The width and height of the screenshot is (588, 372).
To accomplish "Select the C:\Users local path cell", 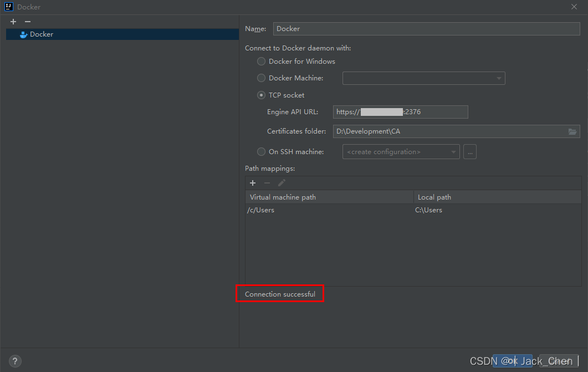I will coord(497,210).
